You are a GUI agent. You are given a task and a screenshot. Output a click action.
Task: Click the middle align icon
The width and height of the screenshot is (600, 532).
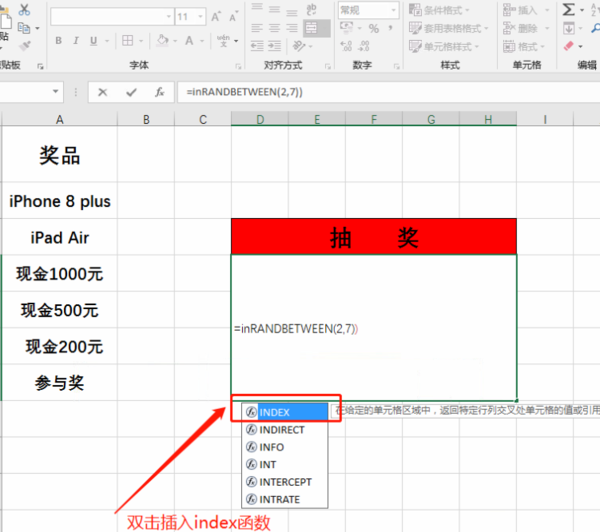(274, 9)
